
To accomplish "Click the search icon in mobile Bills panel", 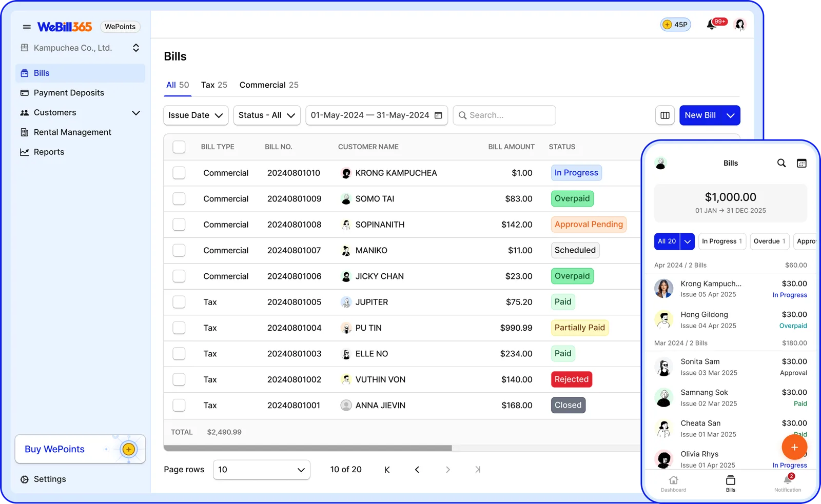I will point(781,163).
